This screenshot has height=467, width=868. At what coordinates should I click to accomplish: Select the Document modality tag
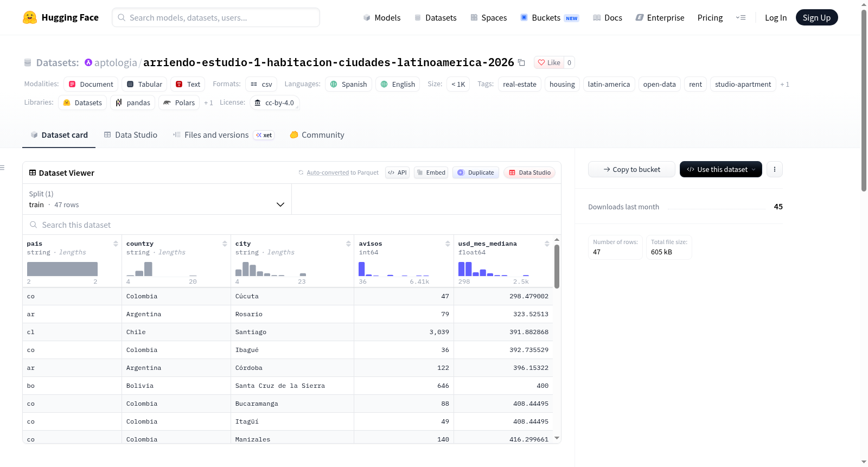[x=91, y=84]
